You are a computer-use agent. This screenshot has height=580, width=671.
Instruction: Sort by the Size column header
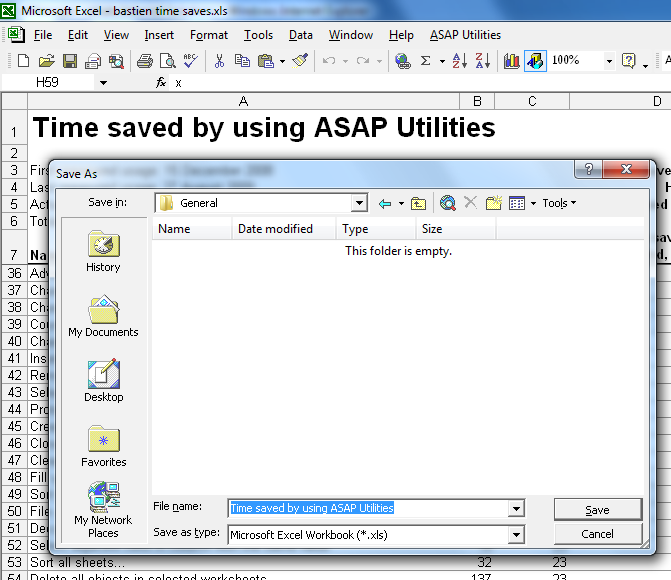point(456,229)
